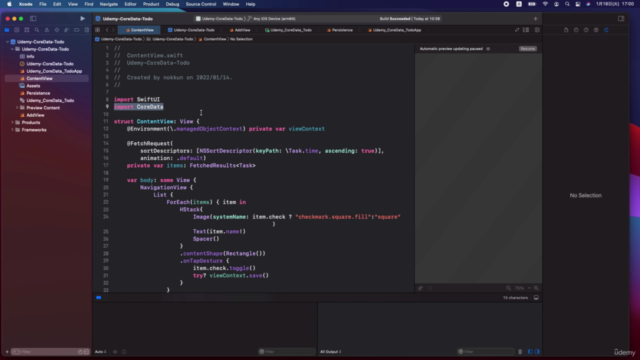640x360 pixels.
Task: Open the source control navigator
Action: click(17, 30)
